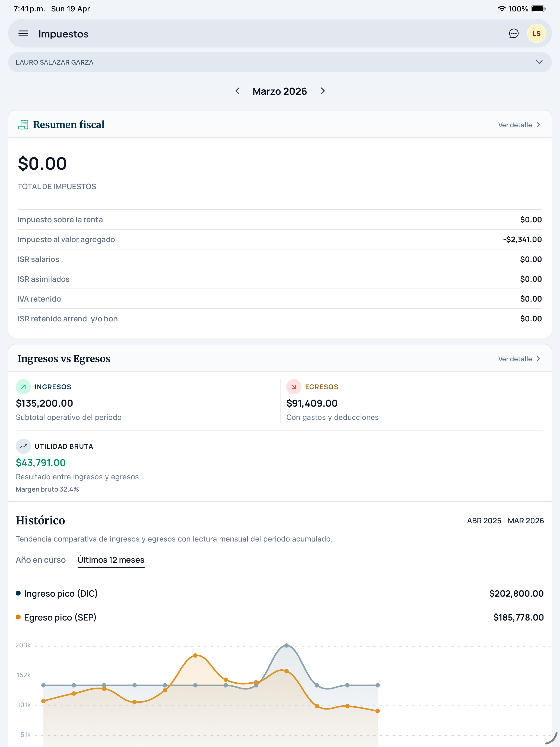Click the ABR 2025 - MAR 2026 range label
Image resolution: width=560 pixels, height=747 pixels.
(x=505, y=521)
